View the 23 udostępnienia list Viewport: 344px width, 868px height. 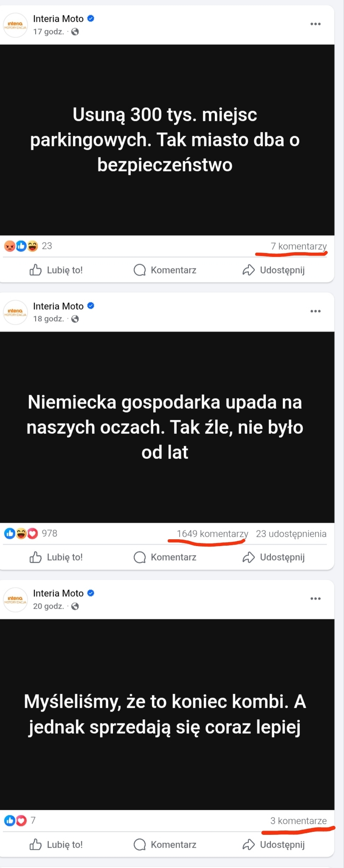291,534
